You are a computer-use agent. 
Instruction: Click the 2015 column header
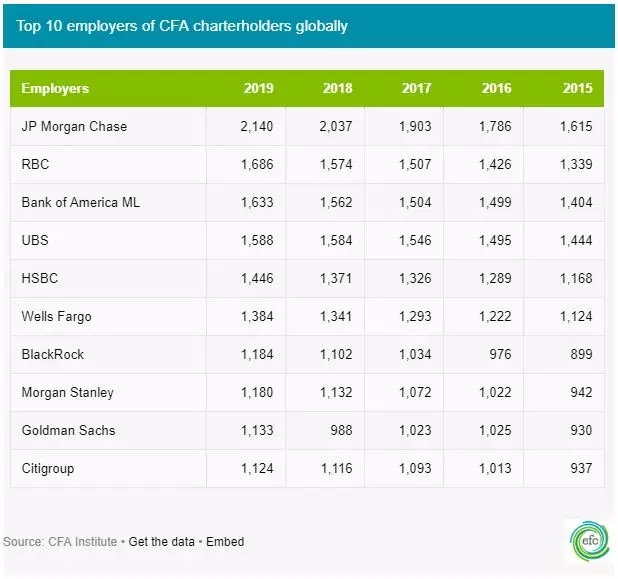[577, 88]
